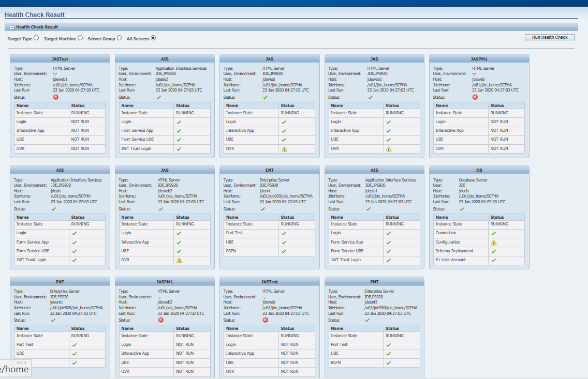Viewport: 588px width, 379px height.
Task: Click UBE check mark in JAS jdeweb2 card
Action: [179, 251]
